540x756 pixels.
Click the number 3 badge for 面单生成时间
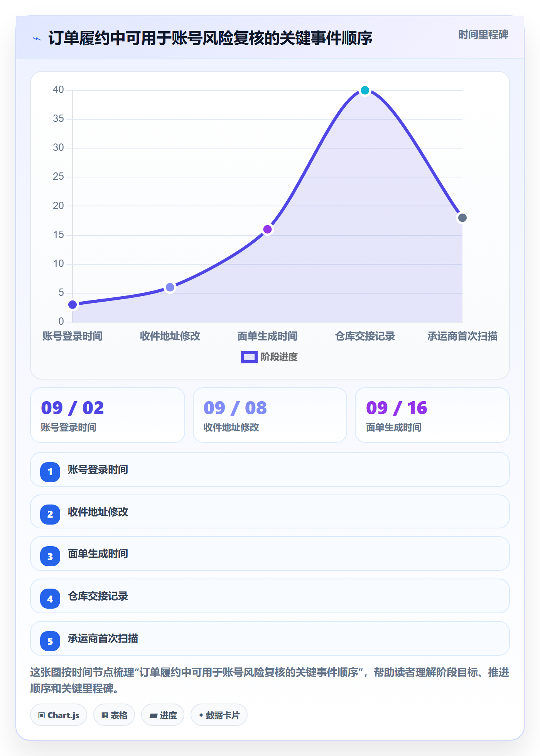point(50,556)
